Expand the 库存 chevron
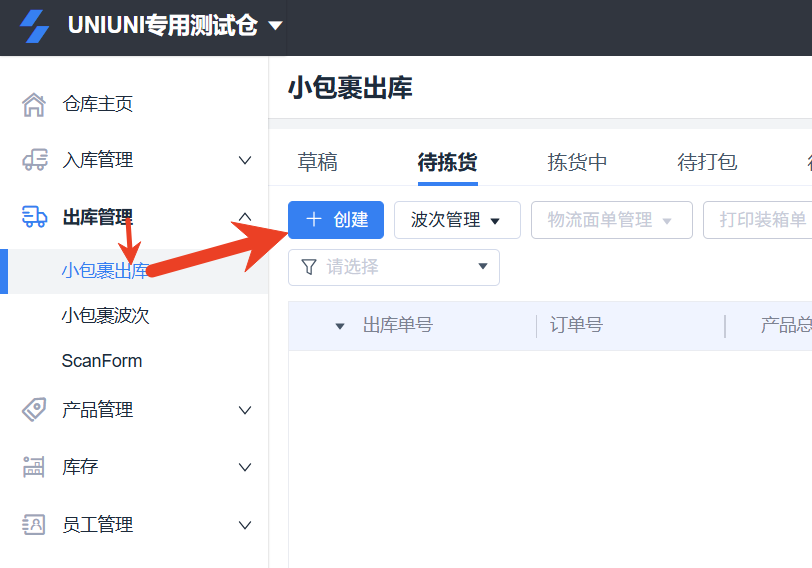The width and height of the screenshot is (812, 568). pyautogui.click(x=245, y=467)
